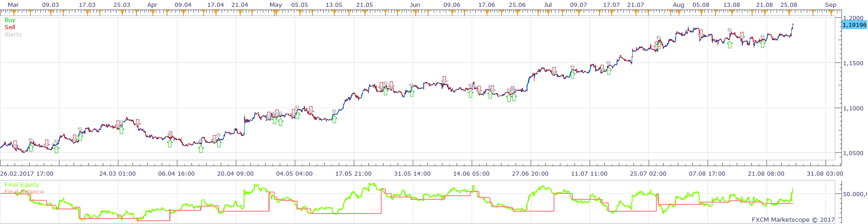Image resolution: width=868 pixels, height=224 pixels.
Task: Click the 24.03 01:00 timestamp
Action: pos(117,174)
